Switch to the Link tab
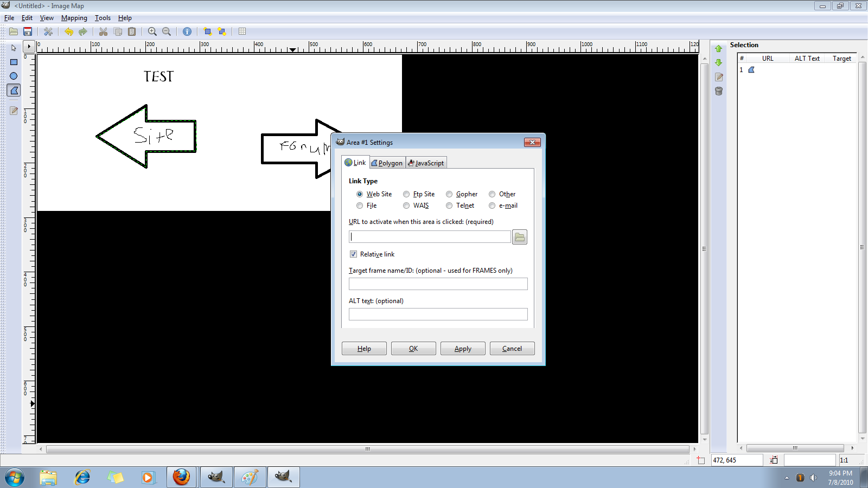 tap(355, 162)
